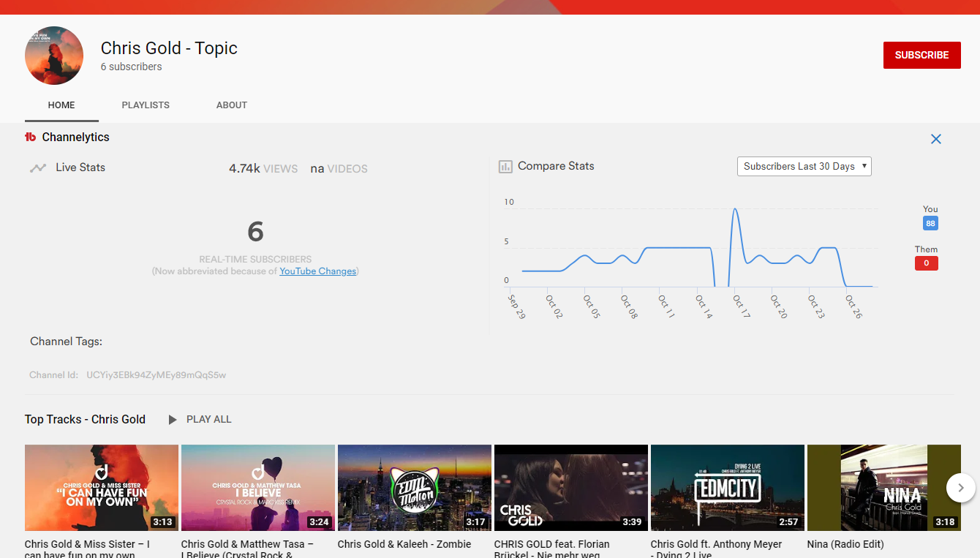Click title Chris Gold & Matthew Tasa

coord(247,548)
